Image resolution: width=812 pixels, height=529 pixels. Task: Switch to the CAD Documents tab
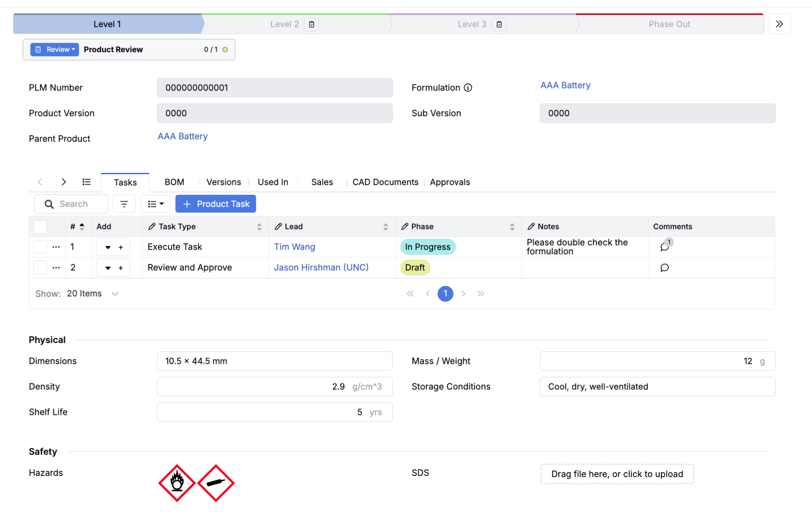(x=385, y=182)
